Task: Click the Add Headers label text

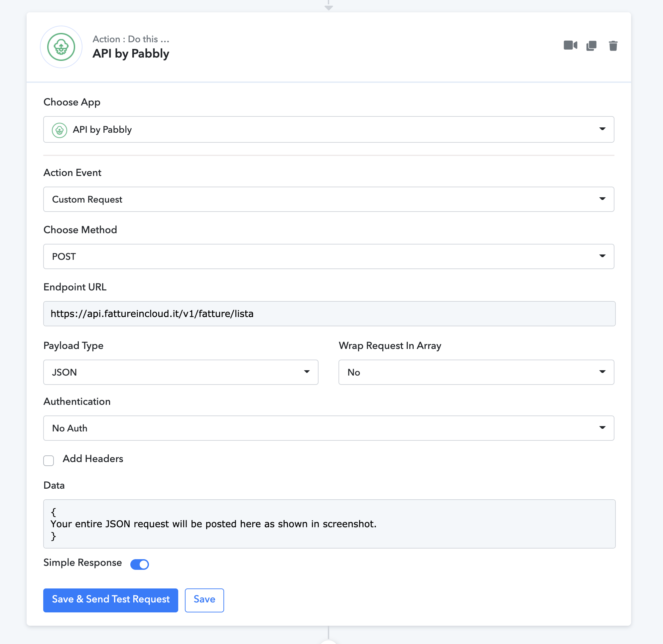Action: [x=93, y=458]
